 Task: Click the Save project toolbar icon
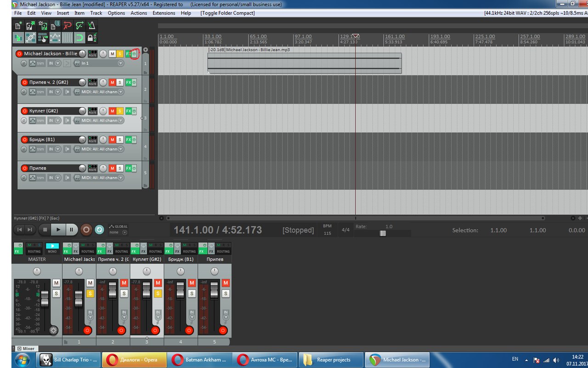point(43,26)
